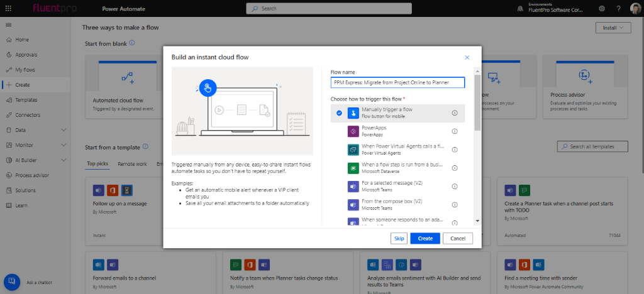Select Manually trigger a flow option
Image resolution: width=644 pixels, height=294 pixels.
397,113
